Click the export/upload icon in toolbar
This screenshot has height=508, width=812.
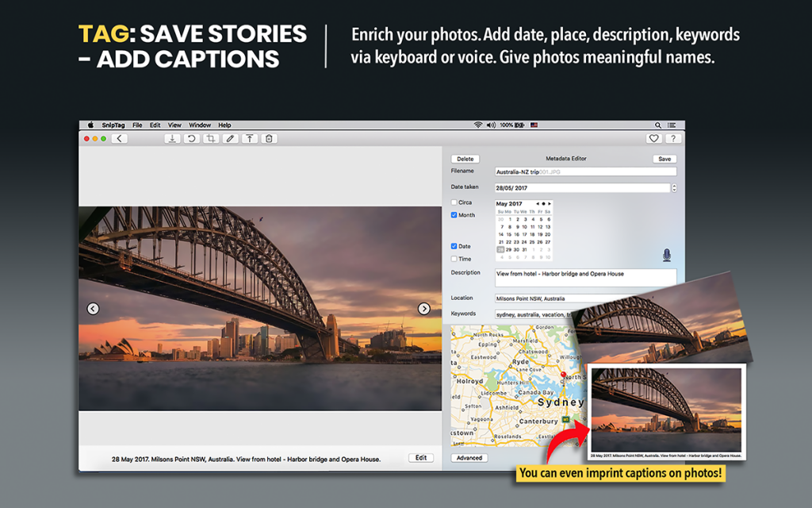coord(250,138)
